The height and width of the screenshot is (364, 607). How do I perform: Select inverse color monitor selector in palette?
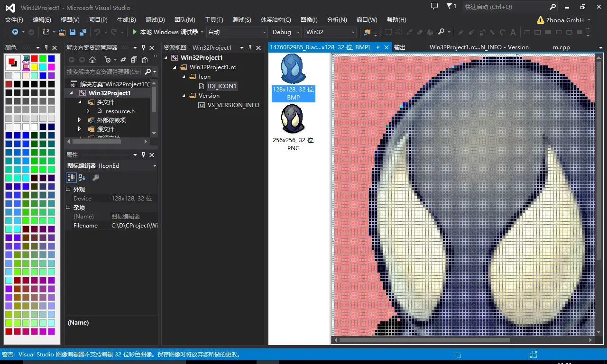[26, 67]
